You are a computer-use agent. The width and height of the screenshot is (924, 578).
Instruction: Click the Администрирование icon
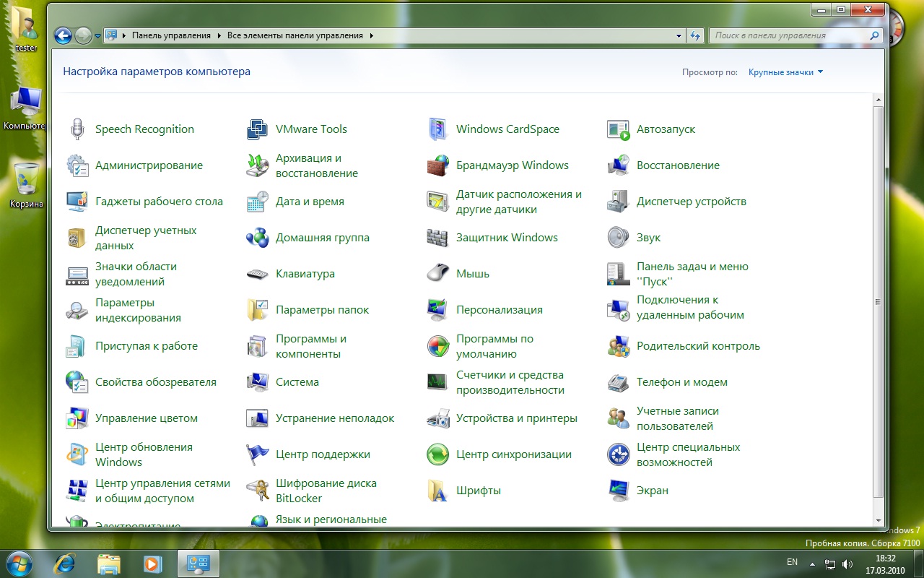pos(77,165)
